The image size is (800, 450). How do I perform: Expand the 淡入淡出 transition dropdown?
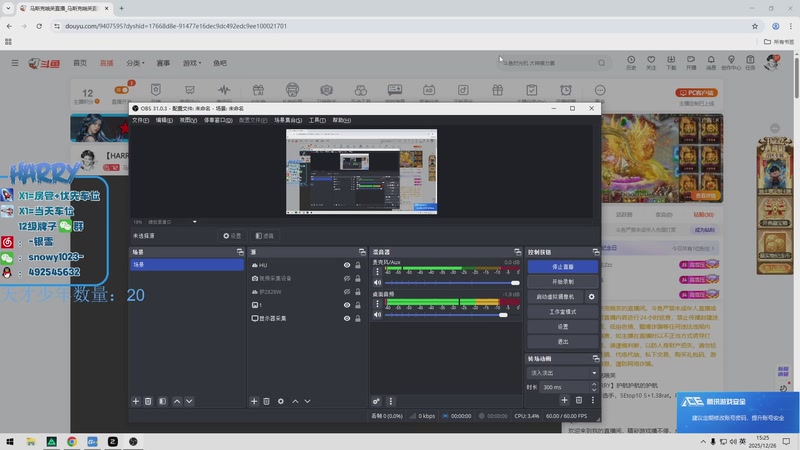(562, 373)
